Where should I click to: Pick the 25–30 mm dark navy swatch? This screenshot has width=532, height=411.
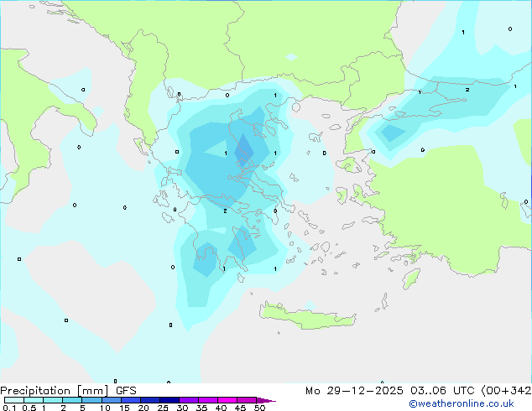[170, 400]
